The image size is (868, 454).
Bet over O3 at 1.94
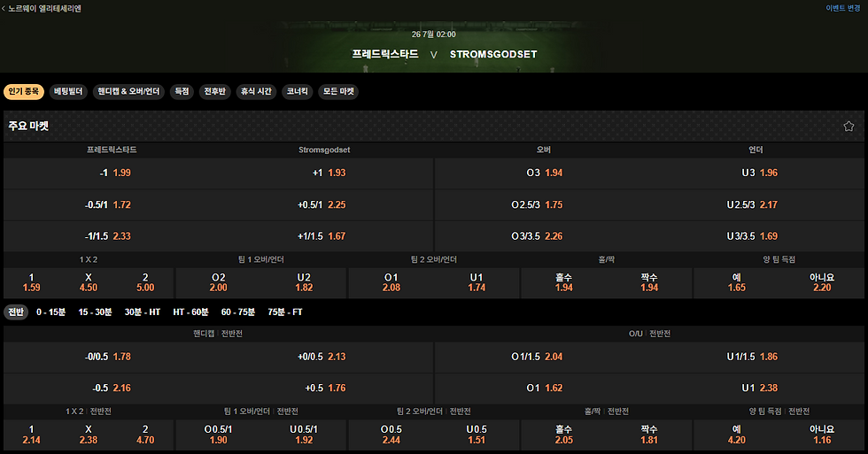[x=542, y=173]
